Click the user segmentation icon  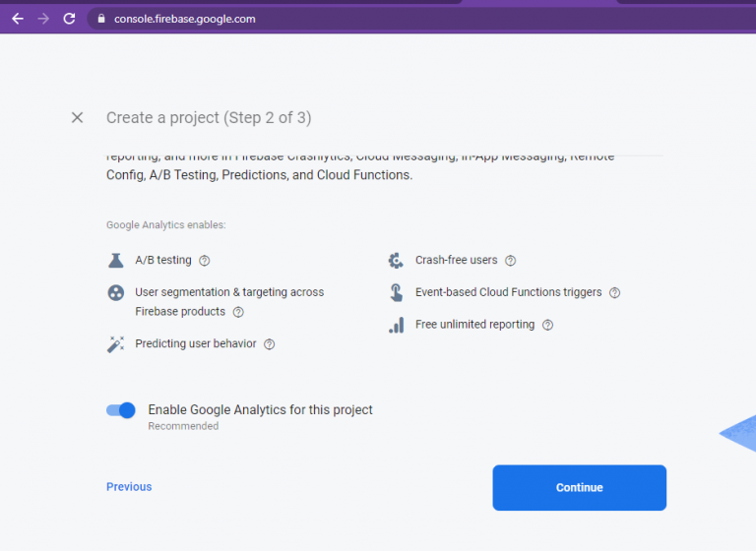[x=116, y=292]
